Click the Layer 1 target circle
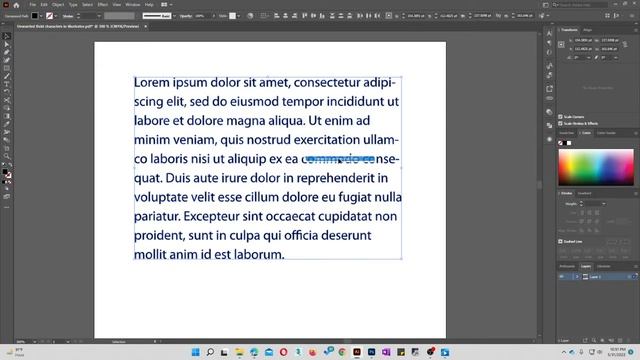 tap(629, 277)
